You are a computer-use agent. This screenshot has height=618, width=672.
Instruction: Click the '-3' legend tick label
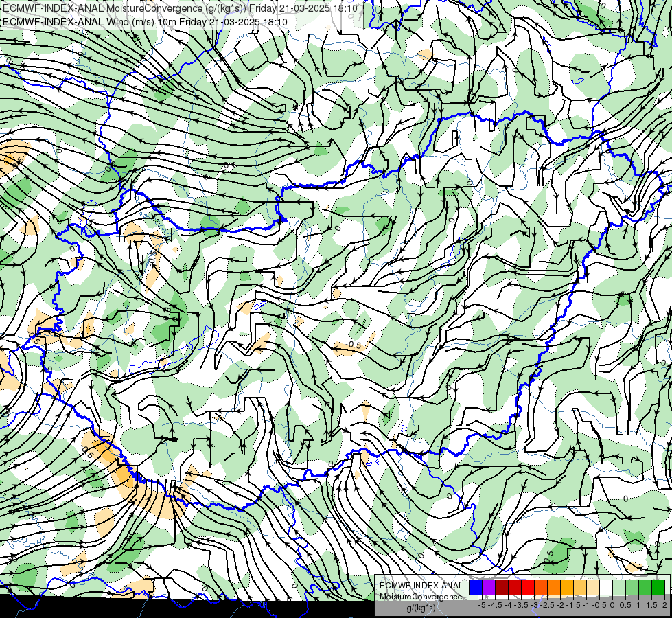[x=535, y=605]
